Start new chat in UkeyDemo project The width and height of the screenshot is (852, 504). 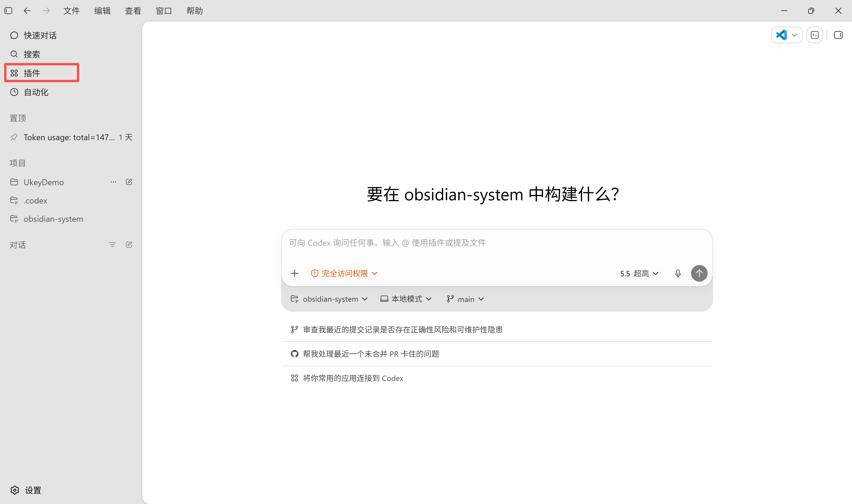[129, 182]
